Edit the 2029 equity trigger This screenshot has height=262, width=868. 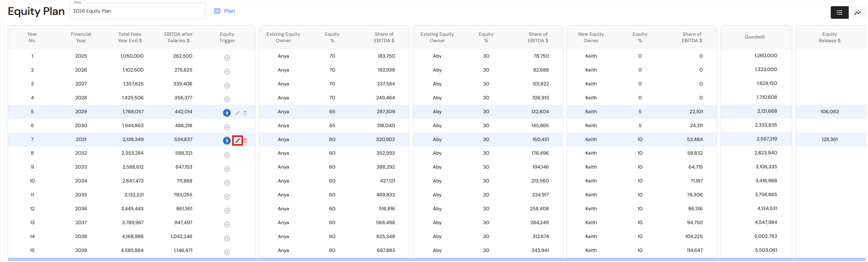(x=238, y=113)
